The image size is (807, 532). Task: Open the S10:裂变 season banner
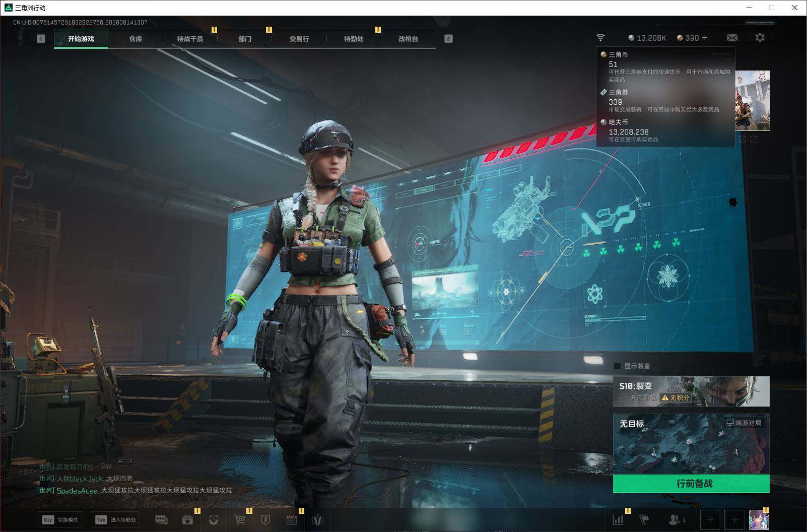(691, 391)
